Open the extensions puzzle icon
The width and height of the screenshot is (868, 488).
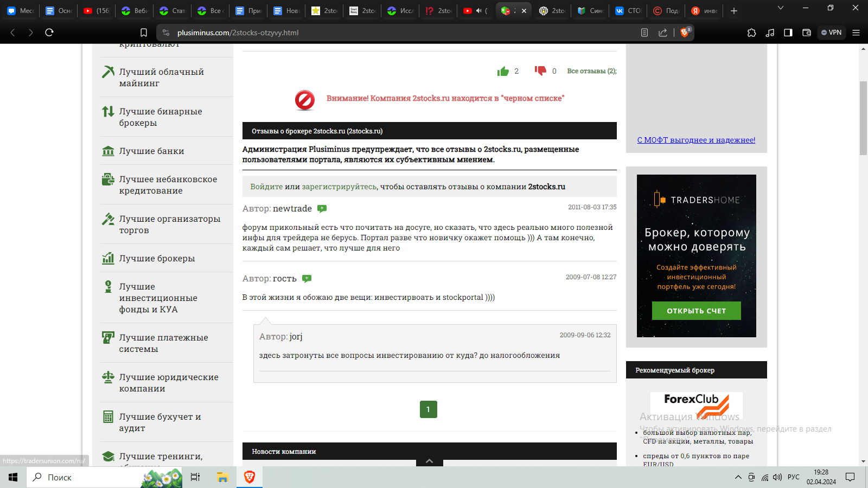[x=751, y=33]
